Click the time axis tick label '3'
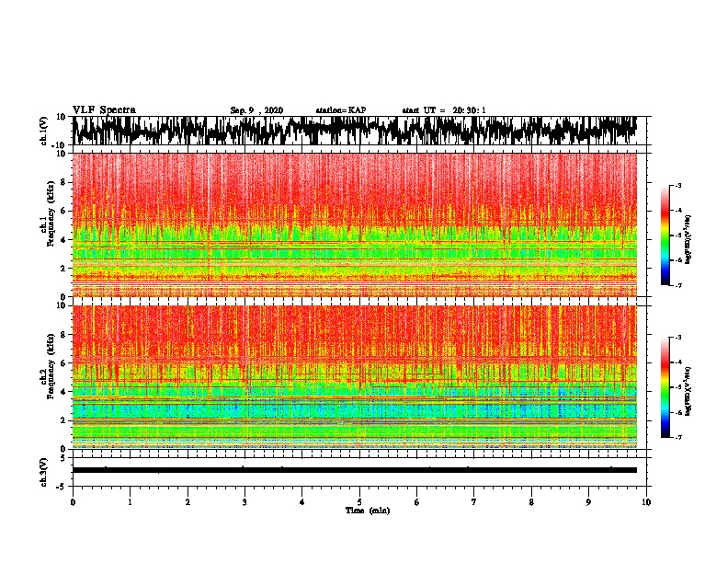The image size is (728, 563). click(x=245, y=502)
